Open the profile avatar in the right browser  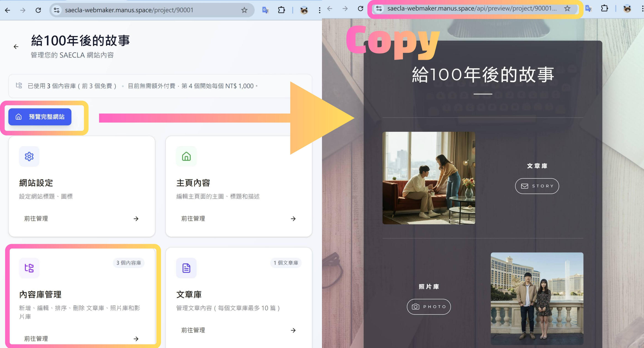click(627, 9)
